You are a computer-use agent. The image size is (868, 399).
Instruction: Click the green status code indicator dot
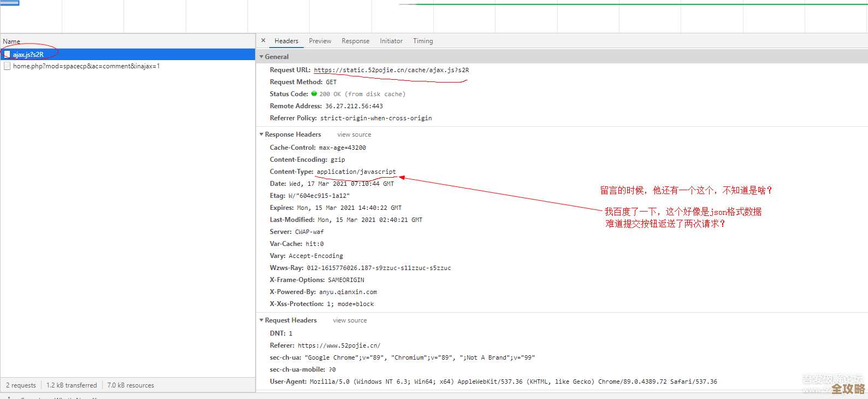click(x=314, y=93)
